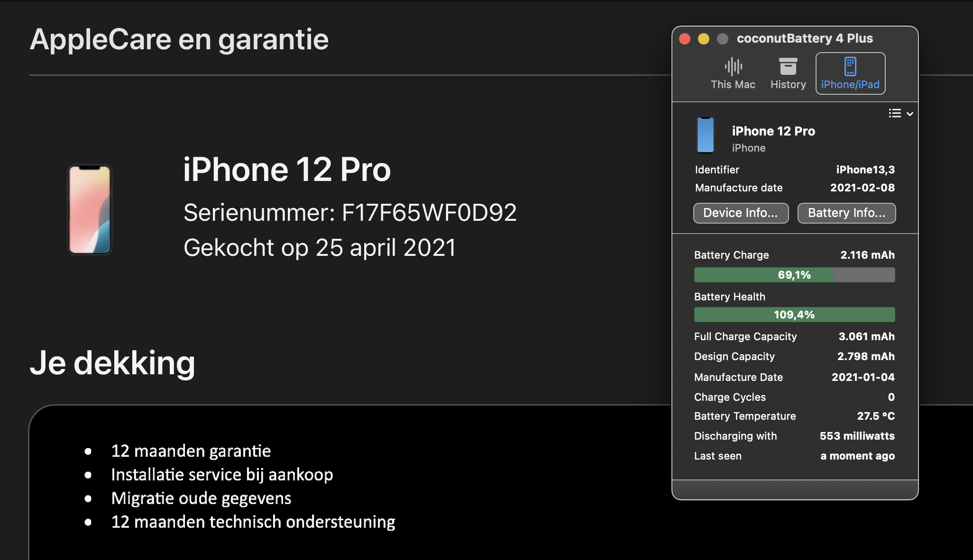Screen dimensions: 973x560
Task: Switch to the This Mac tab
Action: point(733,73)
